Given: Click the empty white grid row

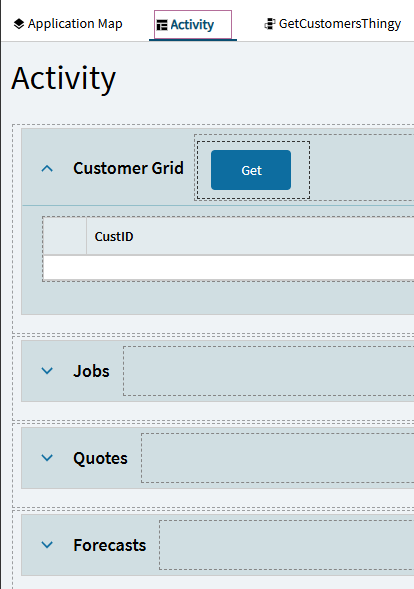Looking at the screenshot, I should 229,267.
